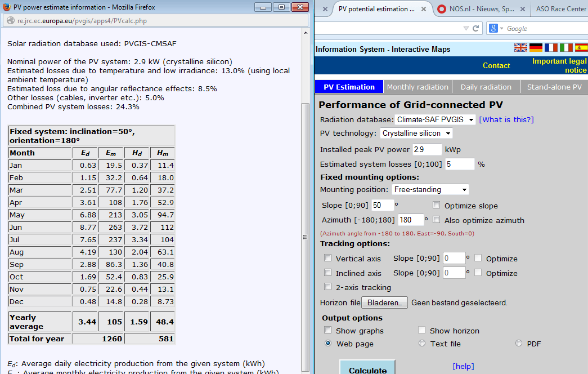Enable Show graphs output option

327,330
